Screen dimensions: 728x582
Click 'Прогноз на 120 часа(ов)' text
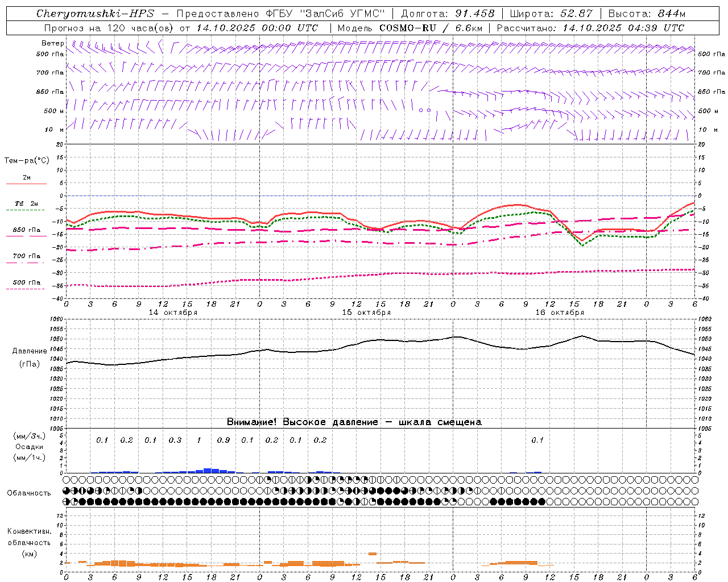point(109,28)
